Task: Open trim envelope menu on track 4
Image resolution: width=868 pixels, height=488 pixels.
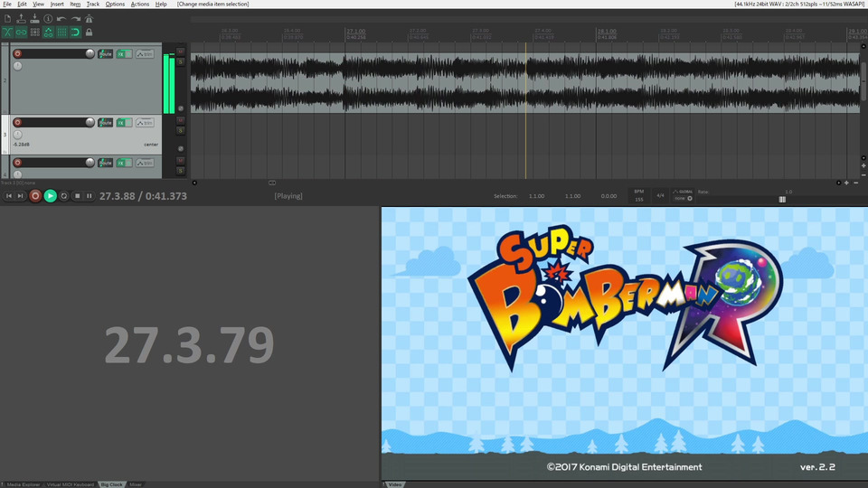Action: tap(145, 163)
